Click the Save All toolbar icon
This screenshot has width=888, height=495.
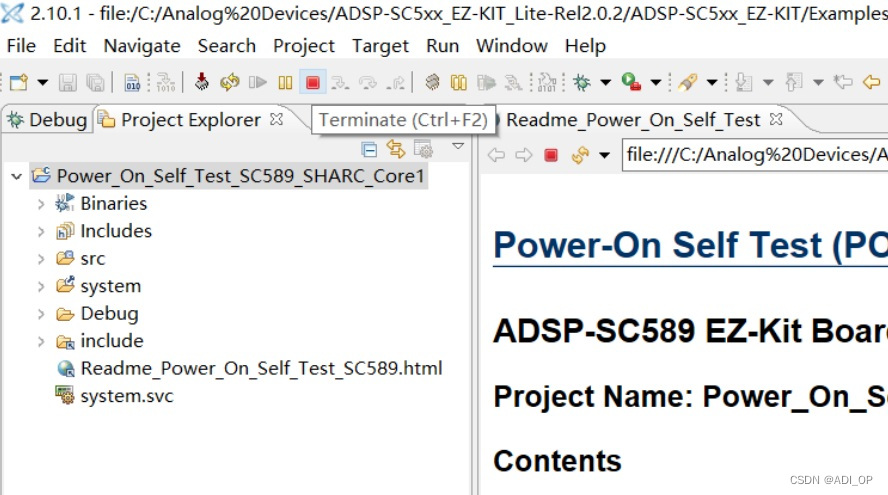click(x=95, y=83)
